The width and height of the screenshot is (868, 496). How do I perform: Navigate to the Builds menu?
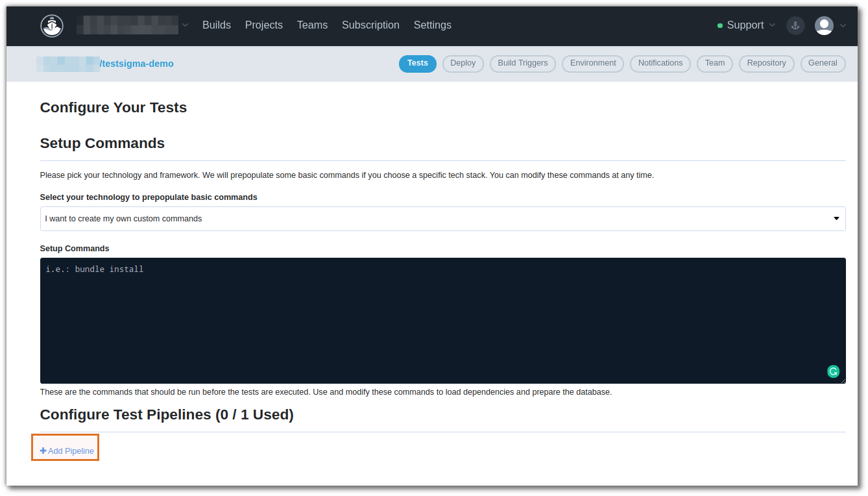click(x=216, y=25)
